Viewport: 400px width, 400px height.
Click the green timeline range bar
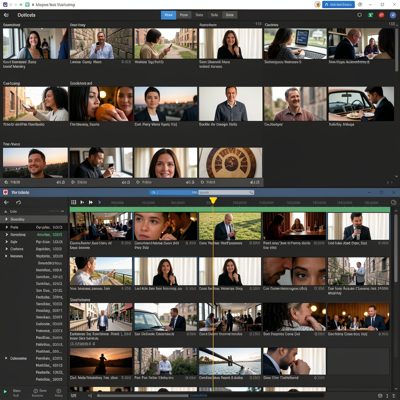tap(230, 210)
